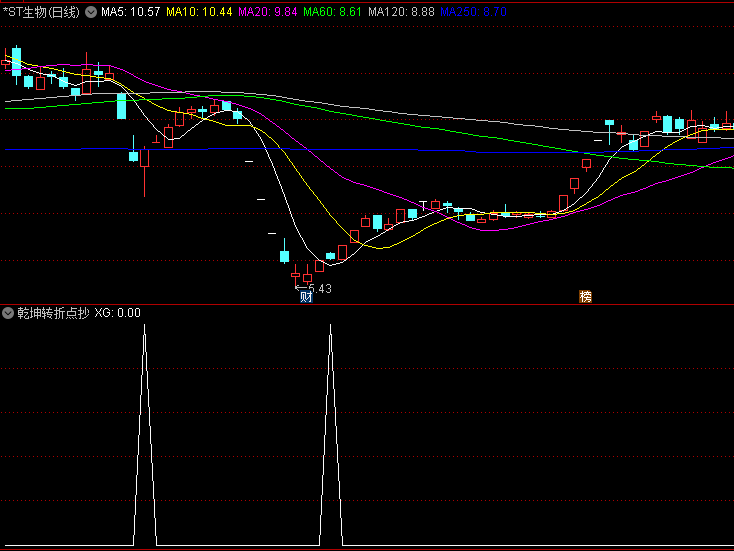Click the orange 榜 ranking marker icon
Screen dimensions: 734x551
tap(585, 297)
